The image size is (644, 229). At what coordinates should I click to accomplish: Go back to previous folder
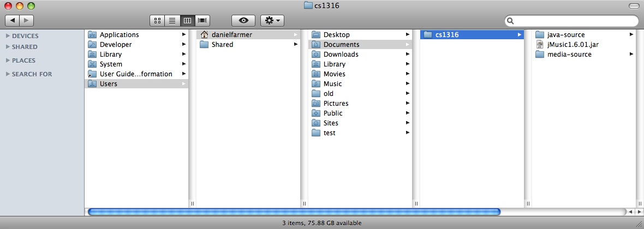pyautogui.click(x=13, y=20)
